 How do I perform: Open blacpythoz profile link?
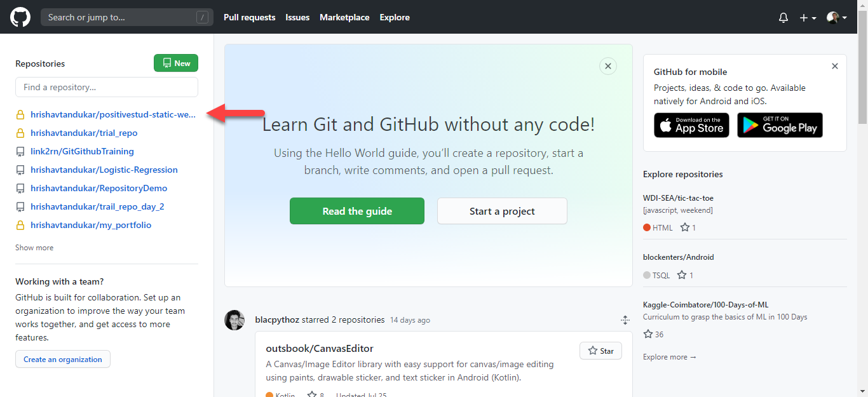click(277, 320)
